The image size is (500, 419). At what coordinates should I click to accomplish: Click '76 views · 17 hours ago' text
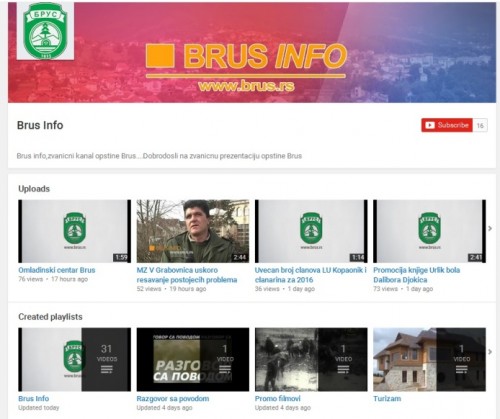point(53,279)
